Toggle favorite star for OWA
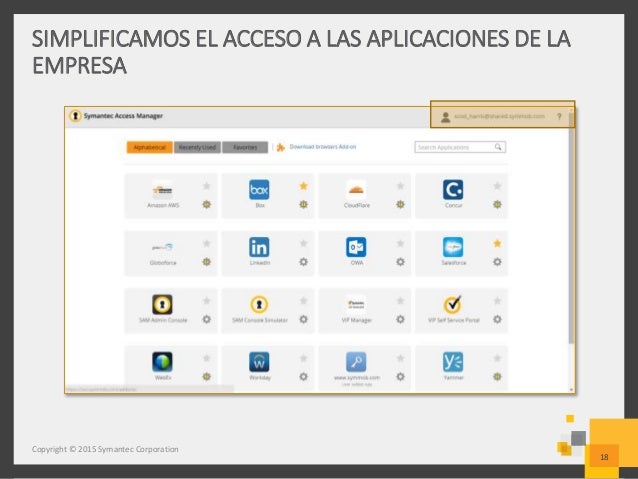The image size is (638, 479). click(x=400, y=243)
